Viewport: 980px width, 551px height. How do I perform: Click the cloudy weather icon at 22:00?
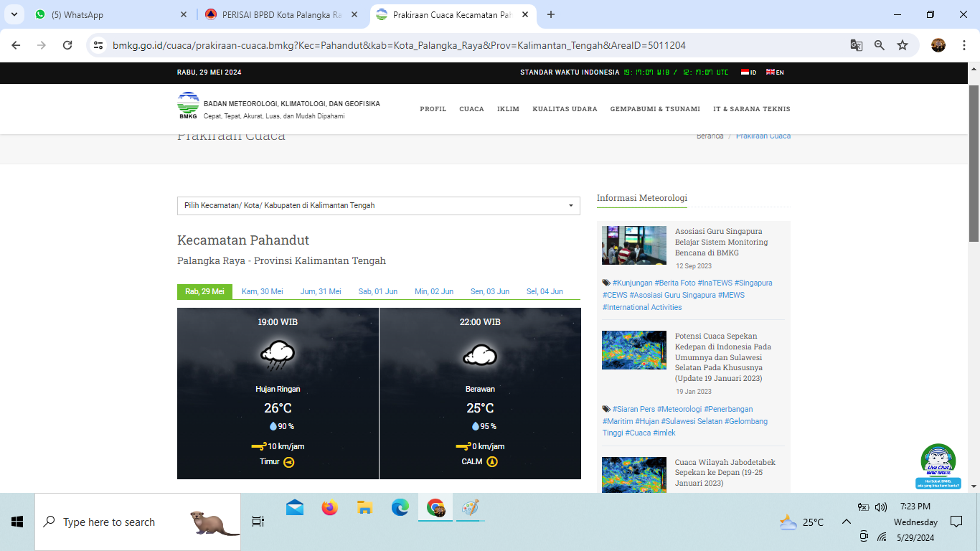click(x=480, y=354)
